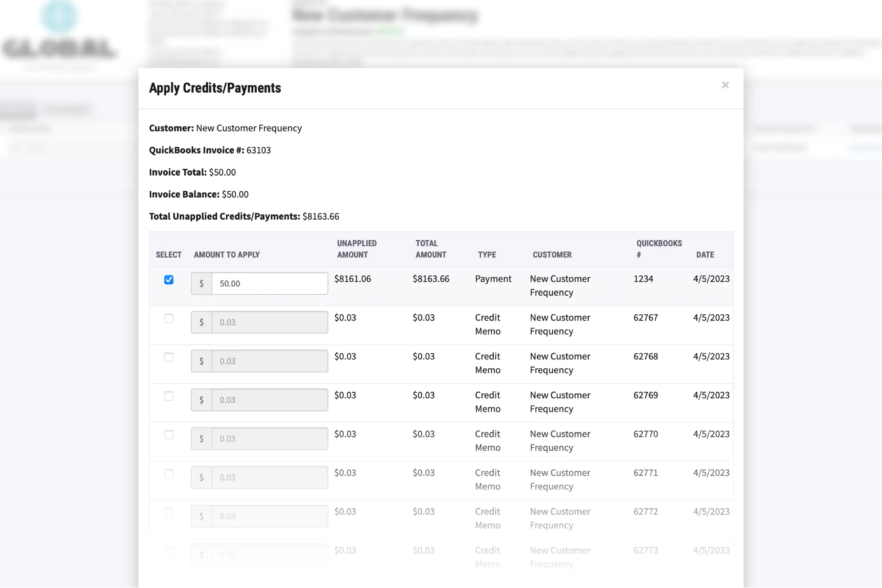882x588 pixels.
Task: Click amount field for credit memo 62772
Action: 269,516
